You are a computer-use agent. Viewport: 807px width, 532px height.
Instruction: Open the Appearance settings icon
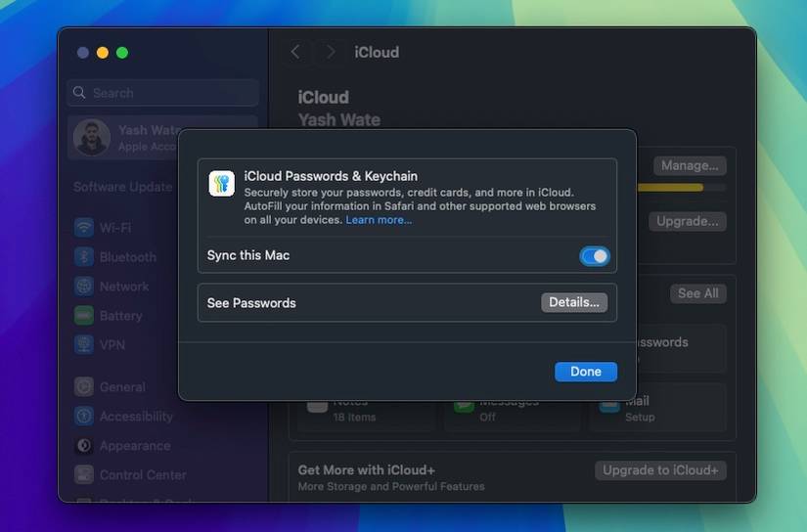84,445
